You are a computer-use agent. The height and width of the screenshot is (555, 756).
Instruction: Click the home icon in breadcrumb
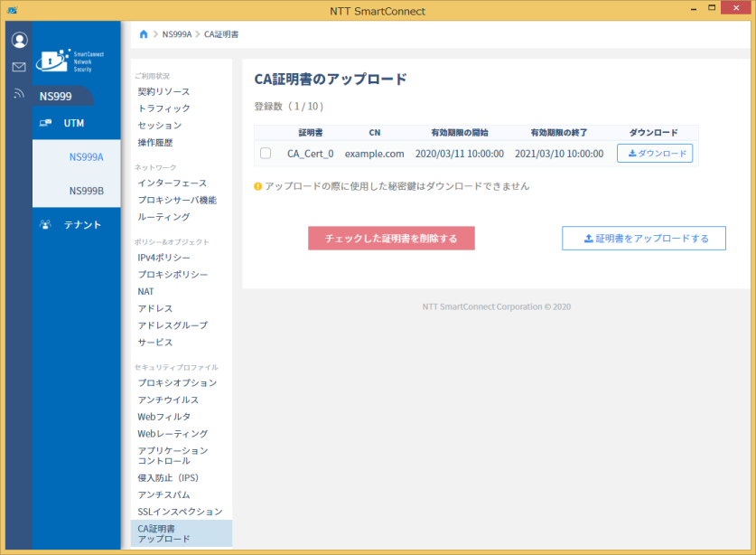click(144, 34)
